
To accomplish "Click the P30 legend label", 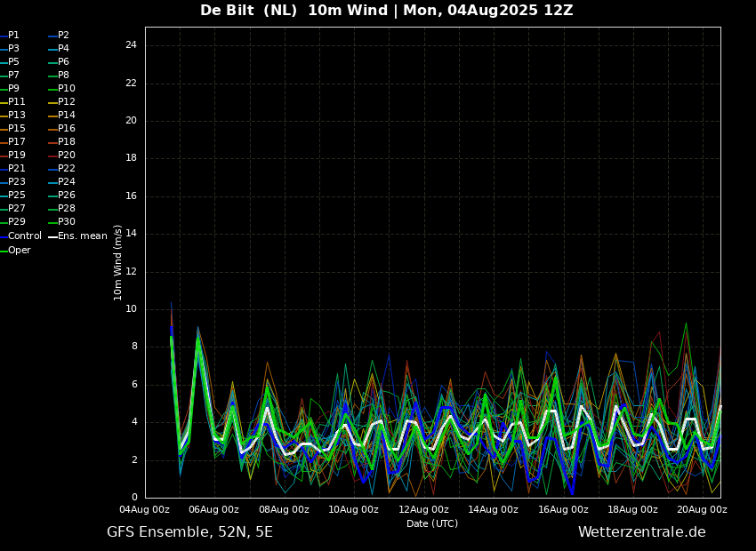I will [x=61, y=222].
